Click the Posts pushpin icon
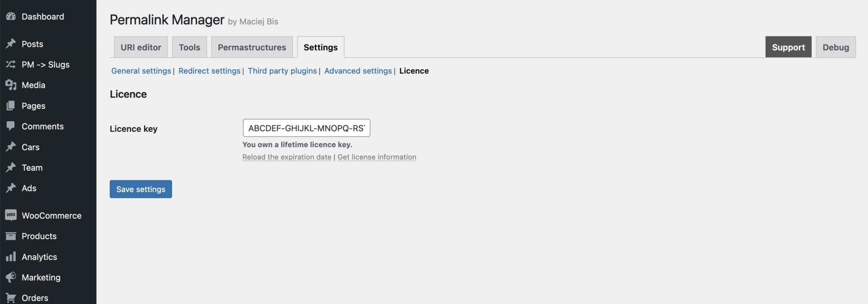 pos(11,44)
